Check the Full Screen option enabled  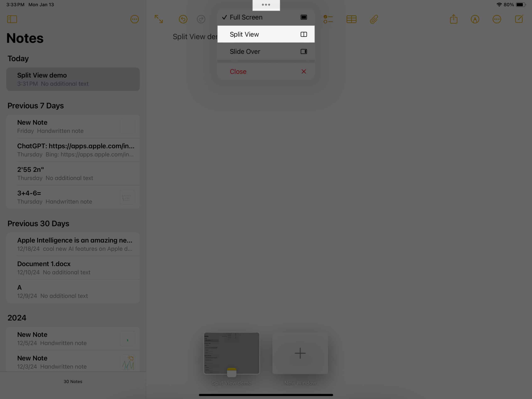pyautogui.click(x=266, y=17)
